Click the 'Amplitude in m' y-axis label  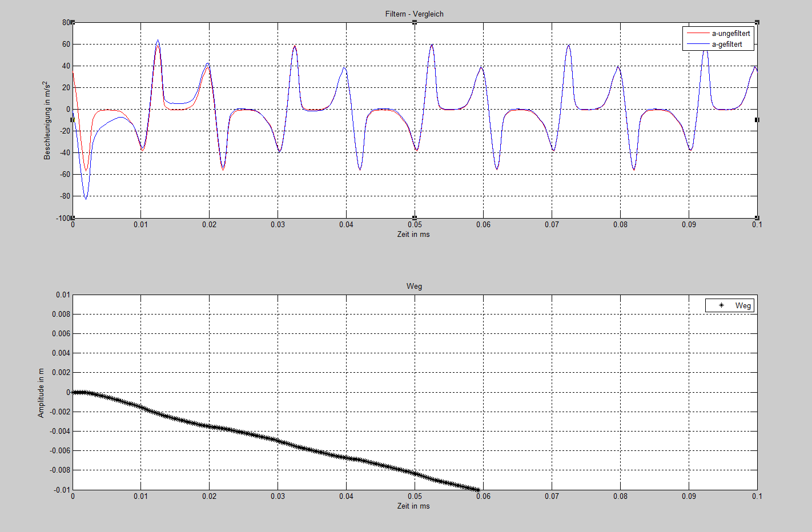[41, 393]
